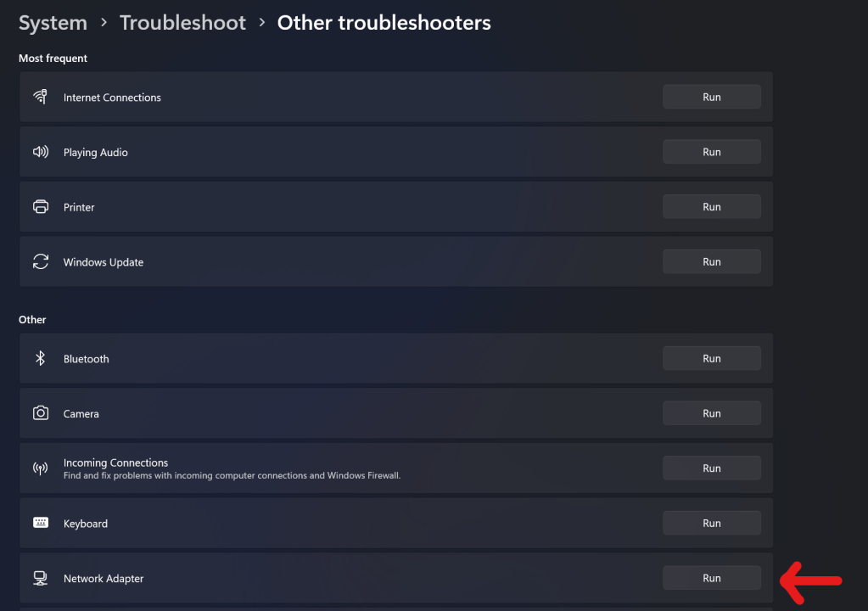Click the Keyboard icon
The image size is (868, 611).
pyautogui.click(x=40, y=523)
